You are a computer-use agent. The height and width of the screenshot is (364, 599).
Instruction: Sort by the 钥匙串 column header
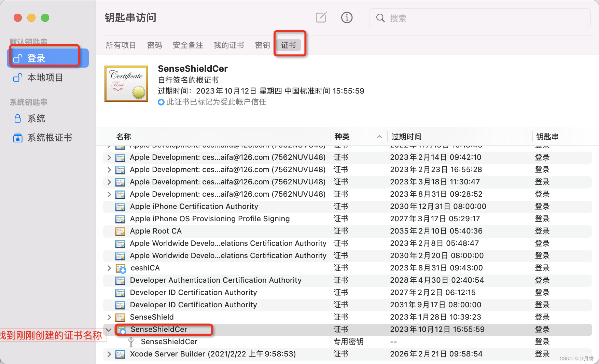[547, 137]
